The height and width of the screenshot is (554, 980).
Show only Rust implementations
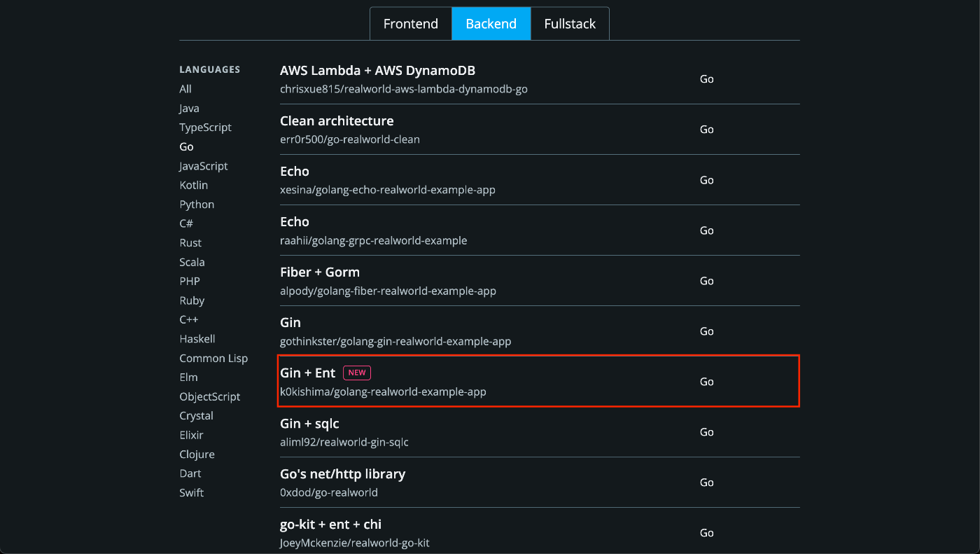[190, 243]
